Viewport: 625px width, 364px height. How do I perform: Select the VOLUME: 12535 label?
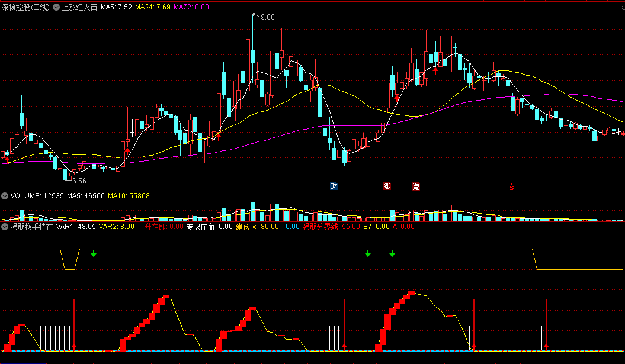37,196
